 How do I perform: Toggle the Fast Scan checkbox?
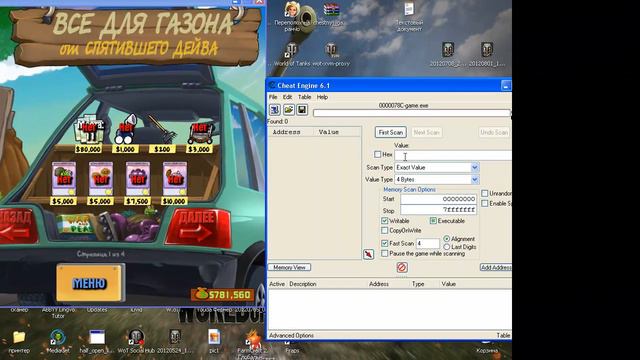click(x=384, y=243)
